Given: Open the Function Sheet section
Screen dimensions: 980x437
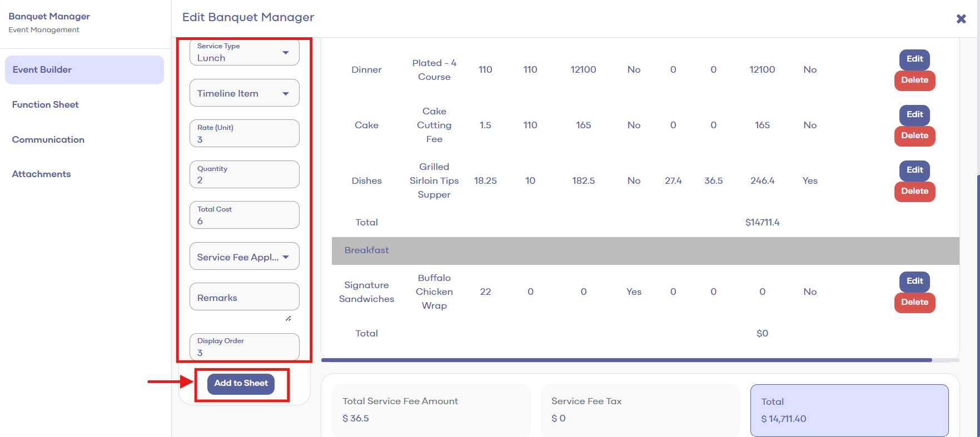Looking at the screenshot, I should (46, 104).
